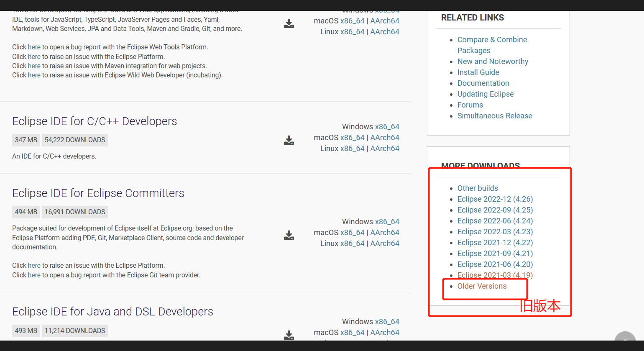Click the download icon for Enterprise Java and Web Developers

point(289,23)
